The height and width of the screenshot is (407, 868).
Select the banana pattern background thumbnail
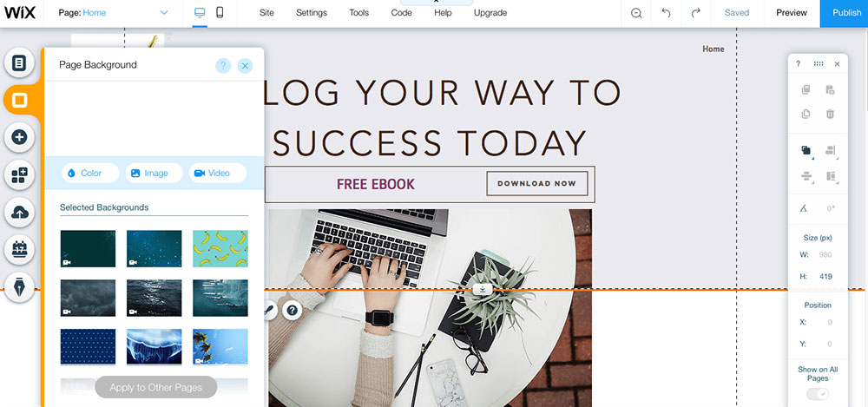click(220, 249)
